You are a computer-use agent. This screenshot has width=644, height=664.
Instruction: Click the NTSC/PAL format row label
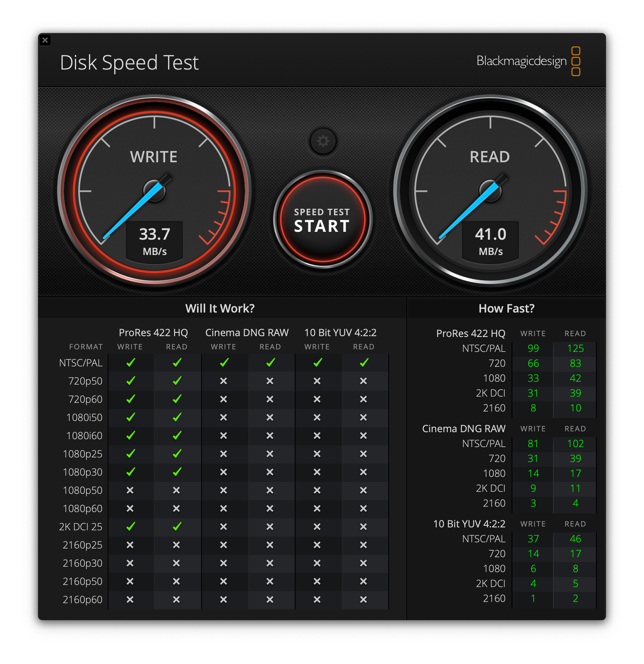pyautogui.click(x=81, y=363)
